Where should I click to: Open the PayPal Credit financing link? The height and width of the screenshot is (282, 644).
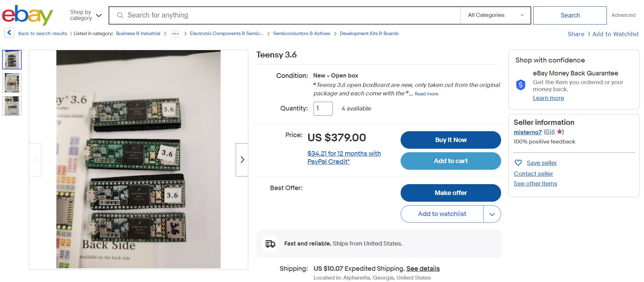click(344, 157)
